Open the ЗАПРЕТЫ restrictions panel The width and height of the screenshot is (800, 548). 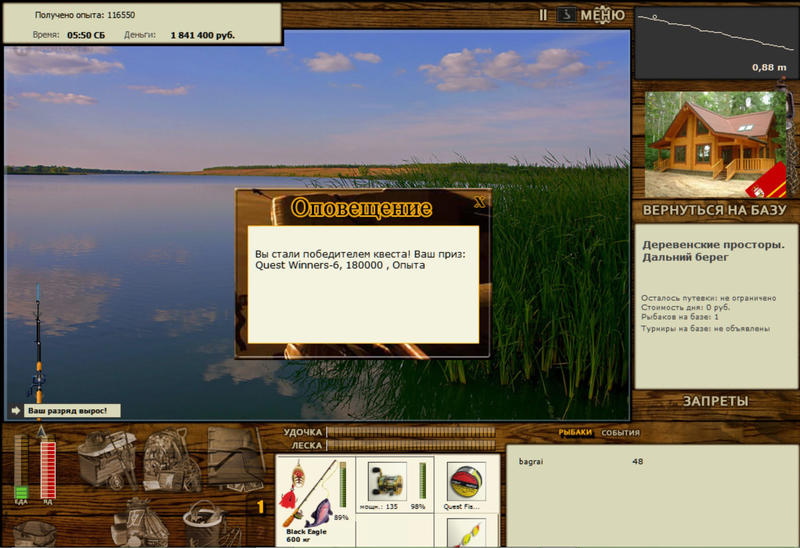point(715,402)
